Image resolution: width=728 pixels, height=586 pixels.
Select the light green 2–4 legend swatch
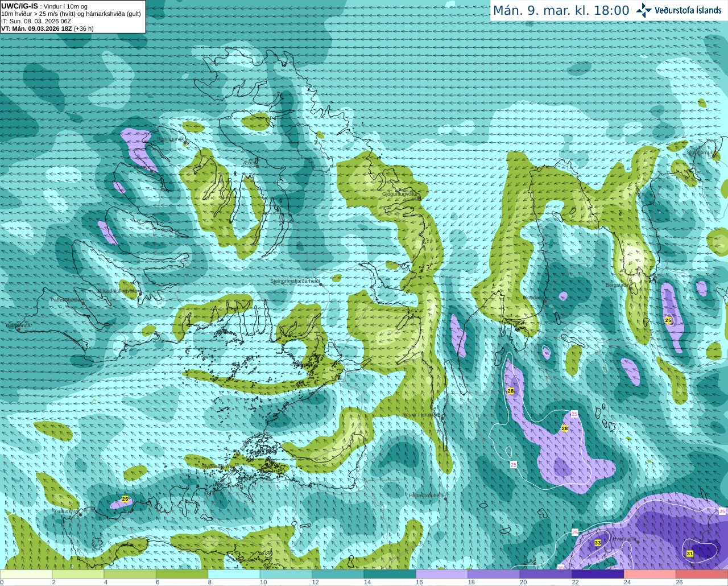coord(78,574)
